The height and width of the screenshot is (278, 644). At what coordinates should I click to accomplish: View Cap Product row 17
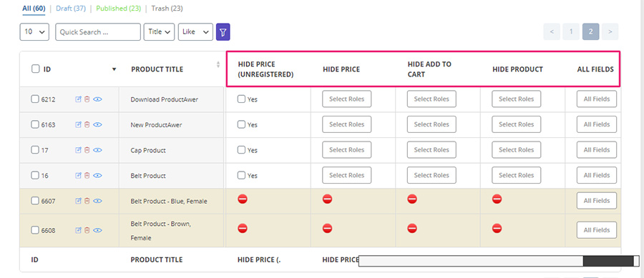coord(97,150)
